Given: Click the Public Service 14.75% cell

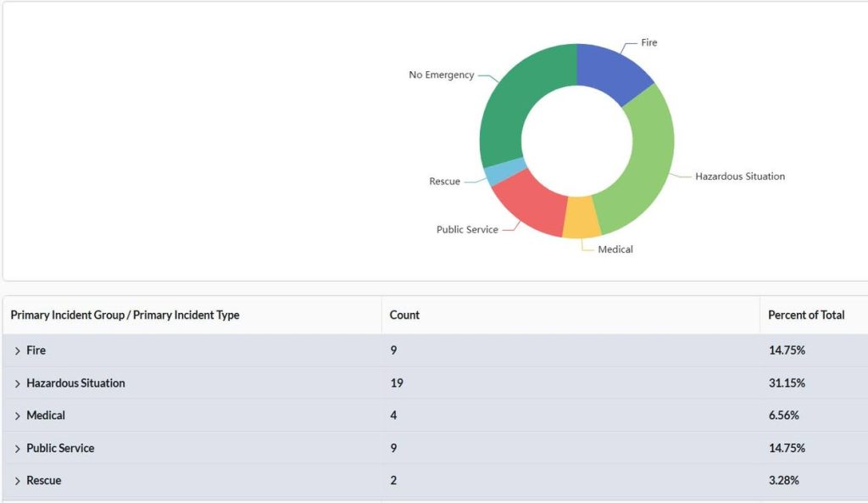Looking at the screenshot, I should (x=787, y=448).
